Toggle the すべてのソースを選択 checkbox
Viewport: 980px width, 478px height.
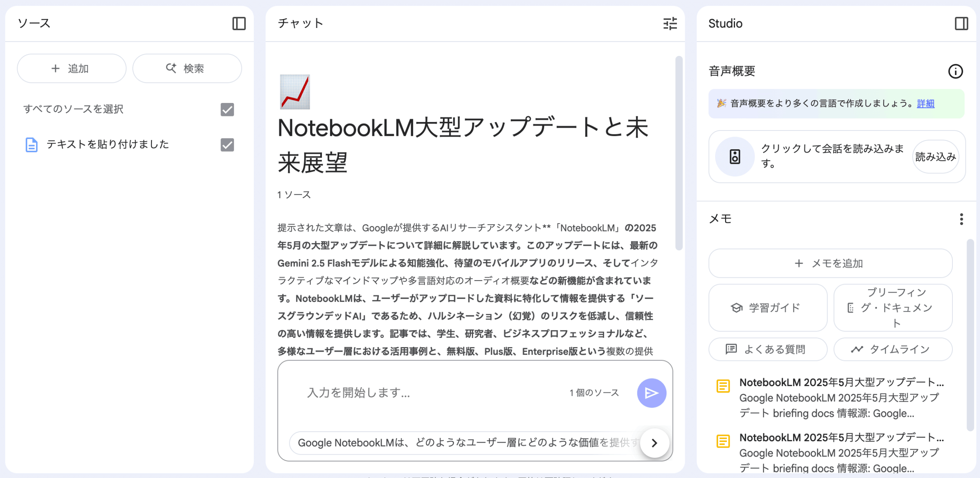click(227, 109)
